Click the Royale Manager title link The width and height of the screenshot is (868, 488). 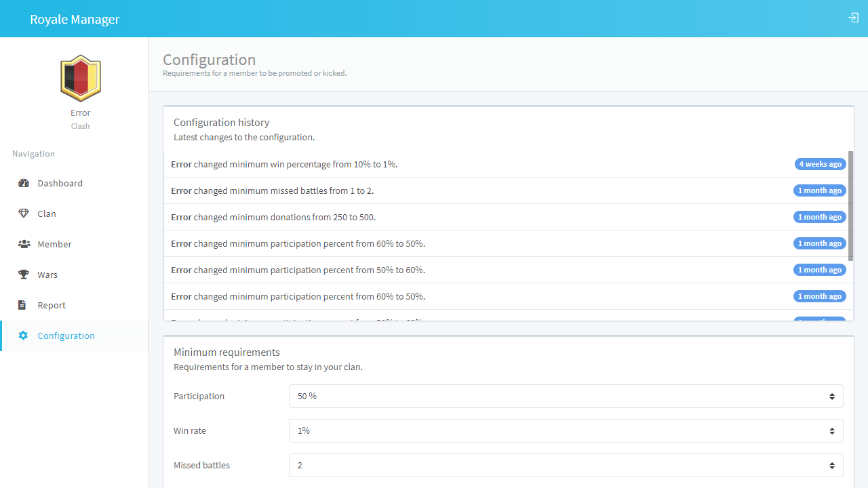pos(75,19)
